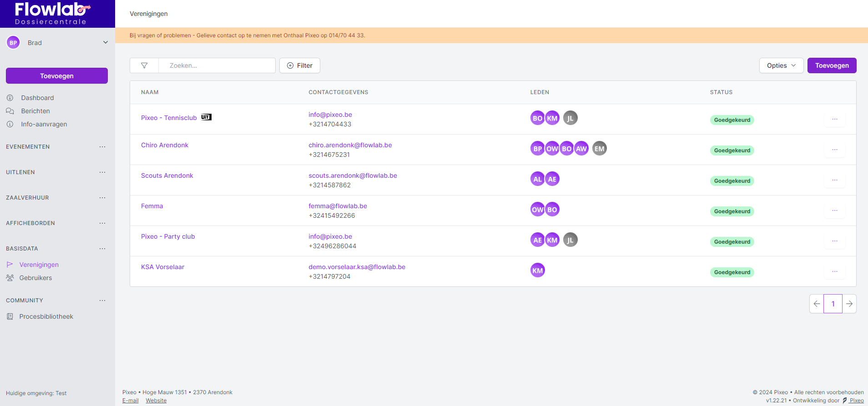Screen dimensions: 868x406
Task: Click the UiT badge next to Pixeo - Tennisclub
Action: click(206, 117)
